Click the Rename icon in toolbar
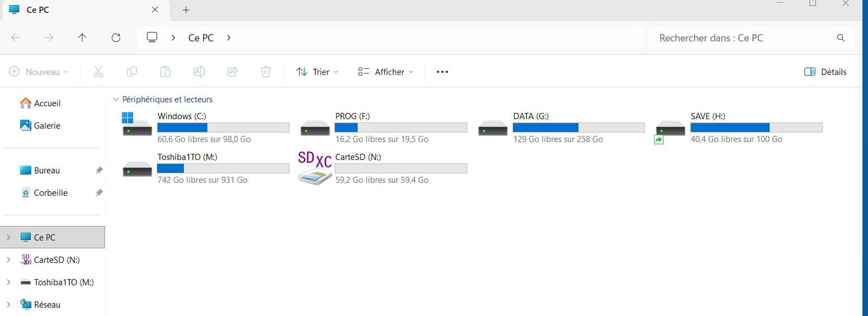 tap(199, 72)
